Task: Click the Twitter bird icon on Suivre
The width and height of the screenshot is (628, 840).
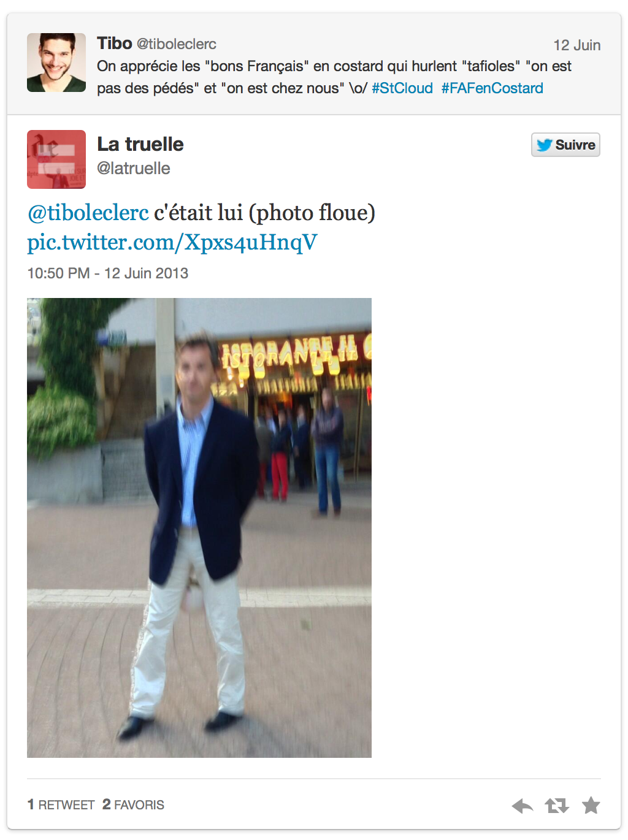Action: coord(544,145)
